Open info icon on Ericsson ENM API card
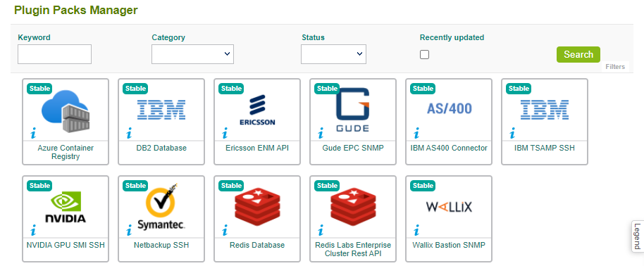Screen dimensions: 644x266 tap(225, 133)
